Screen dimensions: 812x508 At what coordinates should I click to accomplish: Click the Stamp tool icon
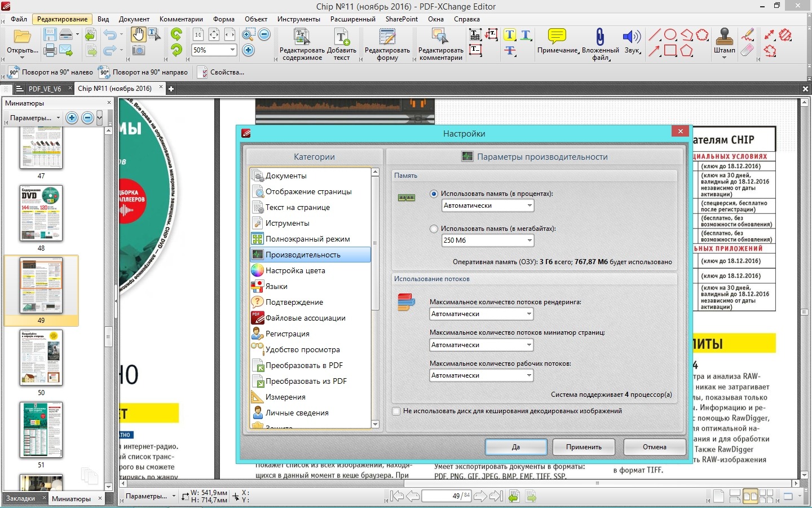[x=724, y=37]
